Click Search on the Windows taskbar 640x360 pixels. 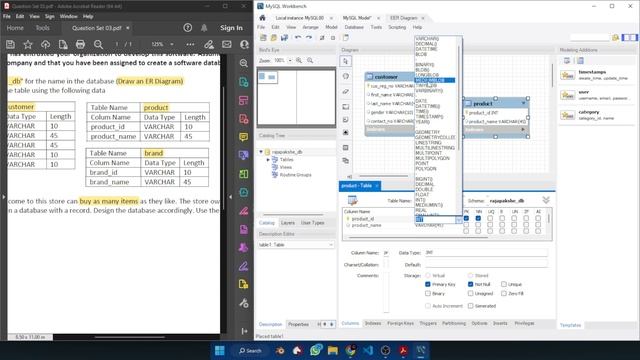[250, 351]
